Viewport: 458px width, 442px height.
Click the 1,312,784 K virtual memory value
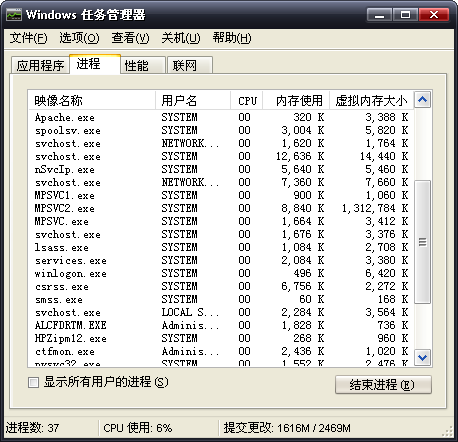point(375,208)
